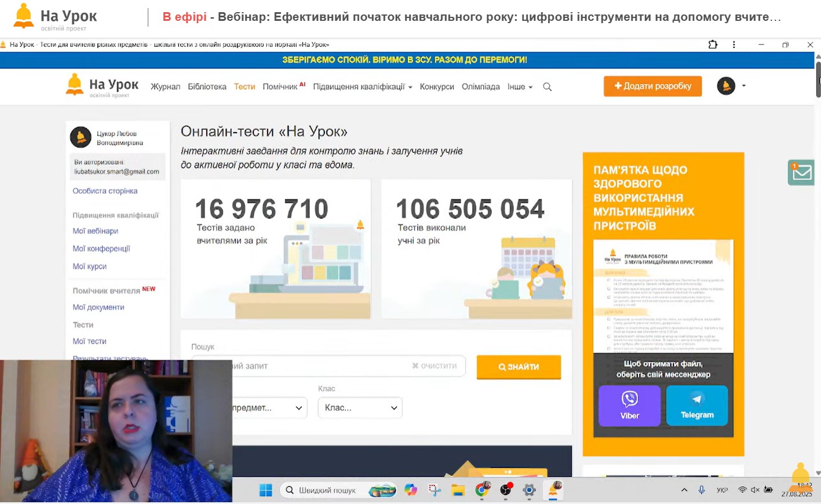Clear the query with ОЧИСТИТИ
Screen dimensions: 821x504
point(434,366)
